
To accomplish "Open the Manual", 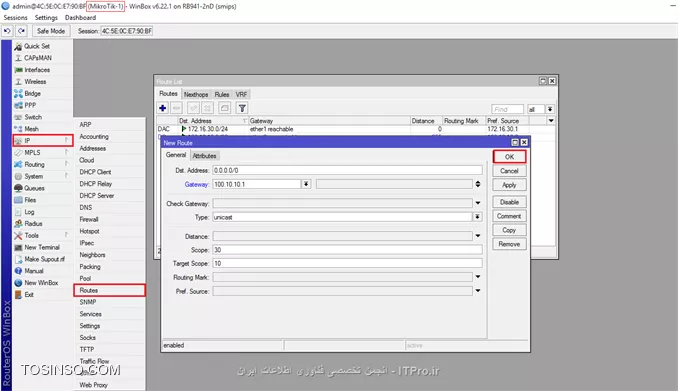I will coord(34,271).
